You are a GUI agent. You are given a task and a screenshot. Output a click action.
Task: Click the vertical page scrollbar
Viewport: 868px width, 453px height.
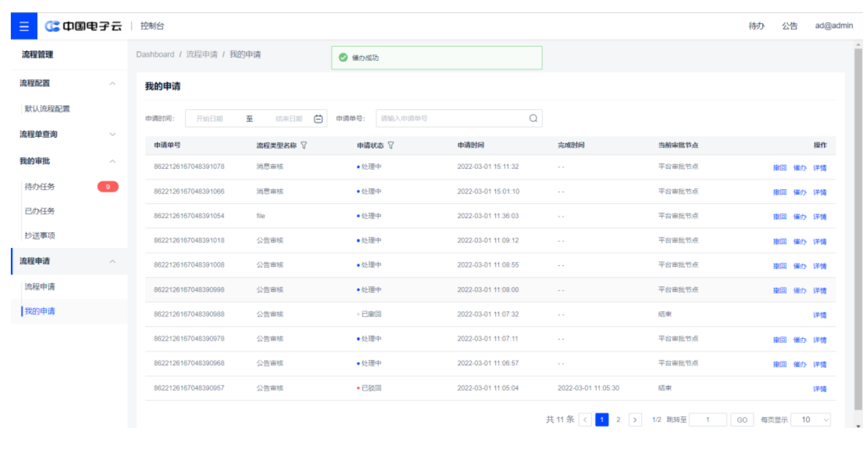858,229
